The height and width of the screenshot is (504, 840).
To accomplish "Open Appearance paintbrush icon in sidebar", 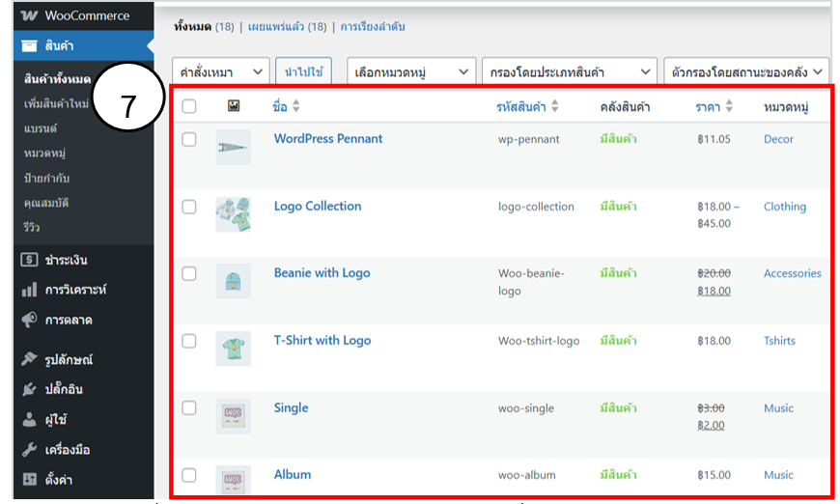I will pos(29,359).
